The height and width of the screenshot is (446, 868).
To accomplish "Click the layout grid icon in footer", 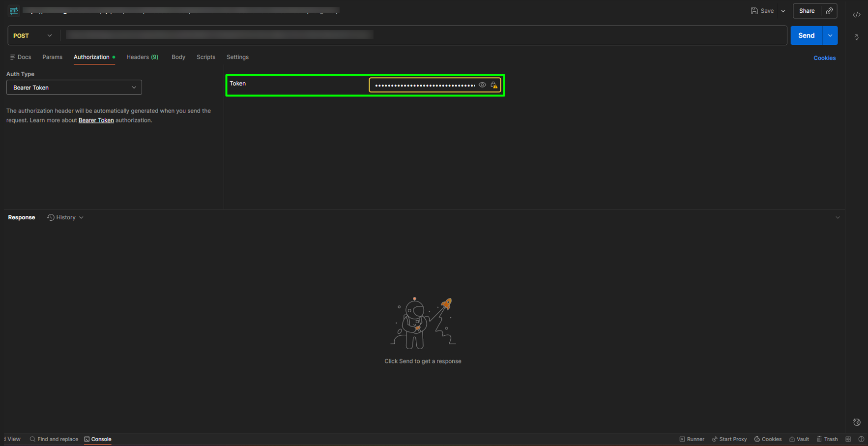I will (x=848, y=439).
